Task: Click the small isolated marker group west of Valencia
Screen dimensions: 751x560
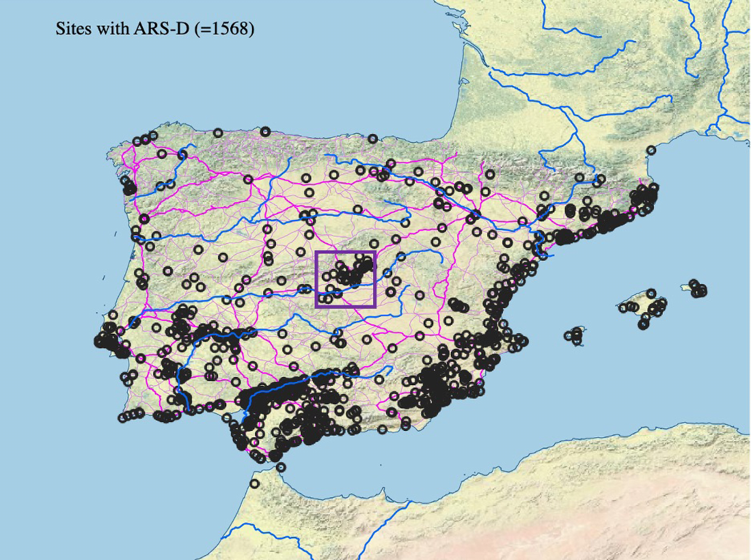Action: point(458,306)
